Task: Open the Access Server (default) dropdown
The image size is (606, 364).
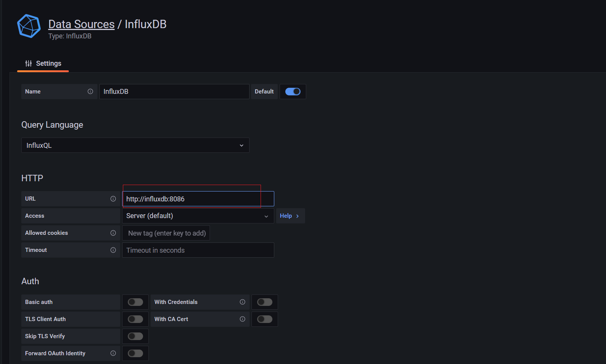Action: pos(198,216)
